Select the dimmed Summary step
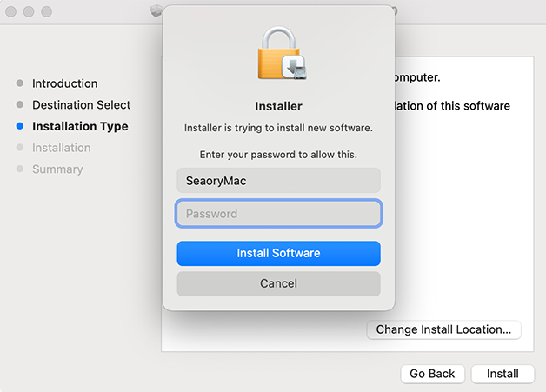 [x=57, y=169]
